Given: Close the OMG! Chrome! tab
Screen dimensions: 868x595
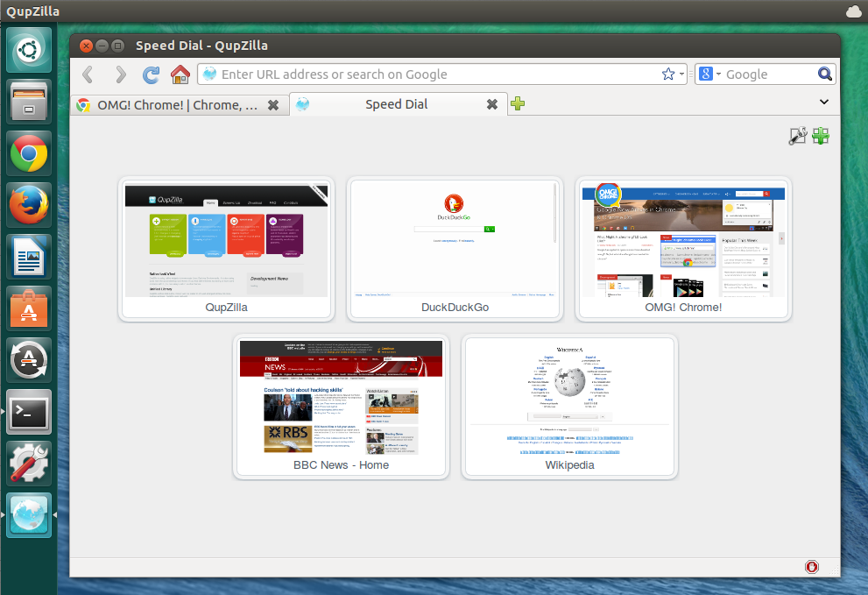Looking at the screenshot, I should [273, 105].
